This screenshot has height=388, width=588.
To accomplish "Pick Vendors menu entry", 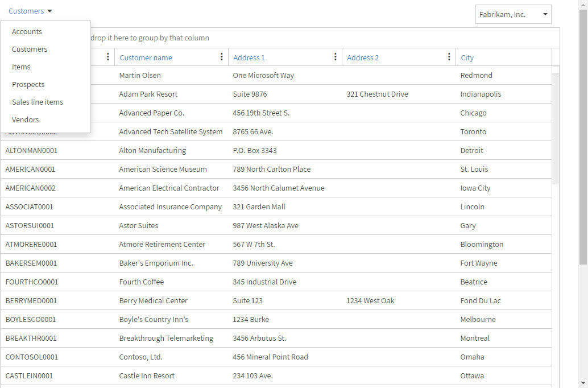I will pos(25,119).
